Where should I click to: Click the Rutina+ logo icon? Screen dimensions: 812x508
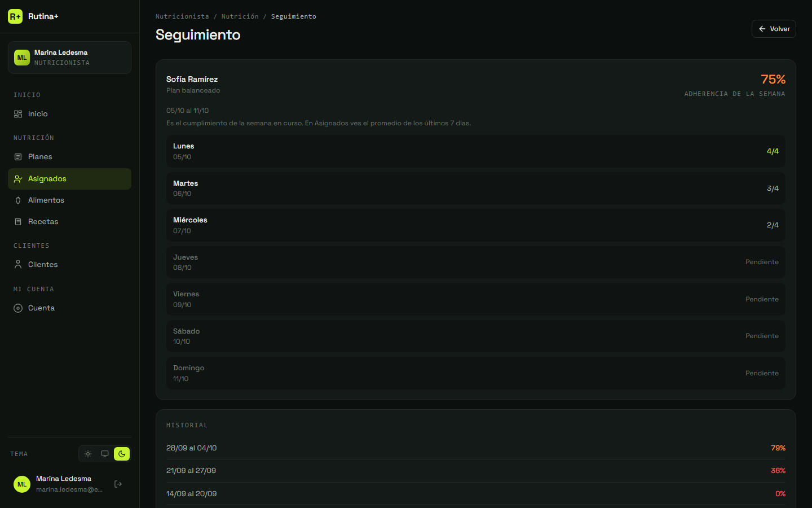click(15, 16)
